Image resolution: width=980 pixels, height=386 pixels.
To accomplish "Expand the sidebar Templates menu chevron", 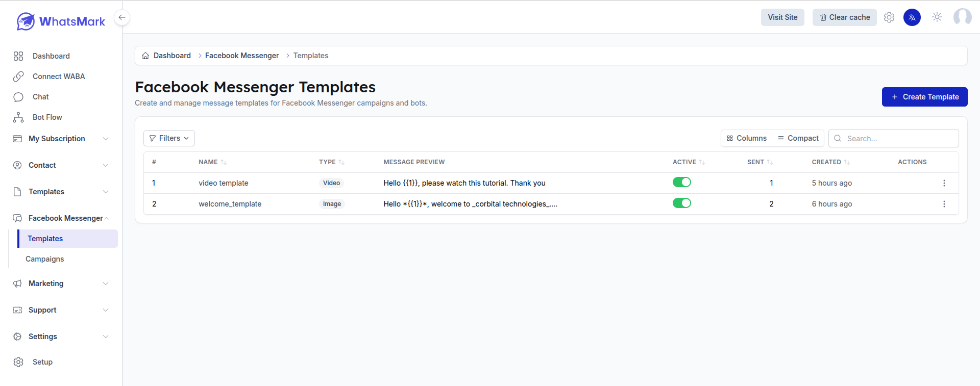I will point(106,192).
